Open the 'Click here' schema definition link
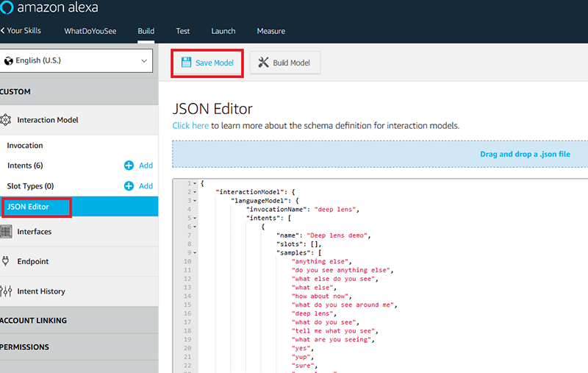This screenshot has height=373, width=588. pos(190,126)
